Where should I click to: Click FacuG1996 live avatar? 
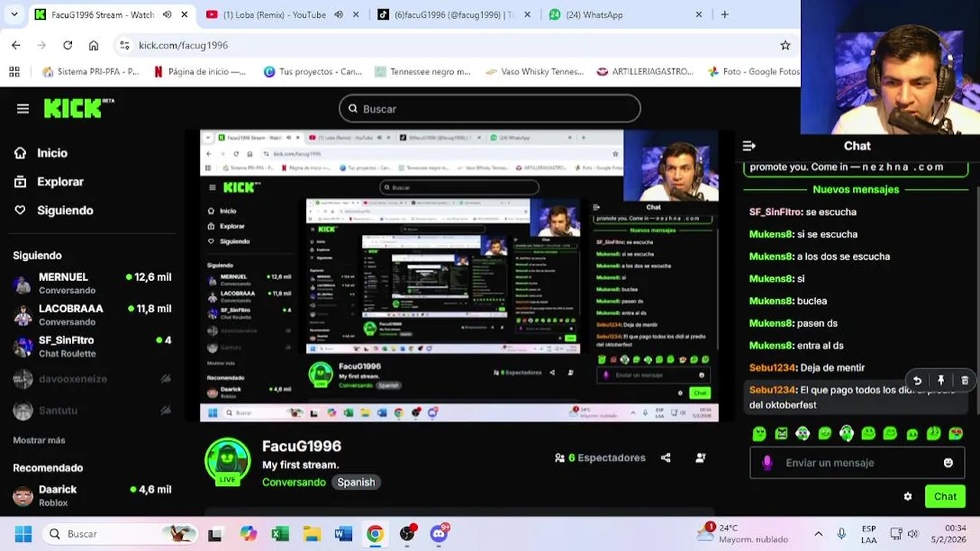[227, 461]
